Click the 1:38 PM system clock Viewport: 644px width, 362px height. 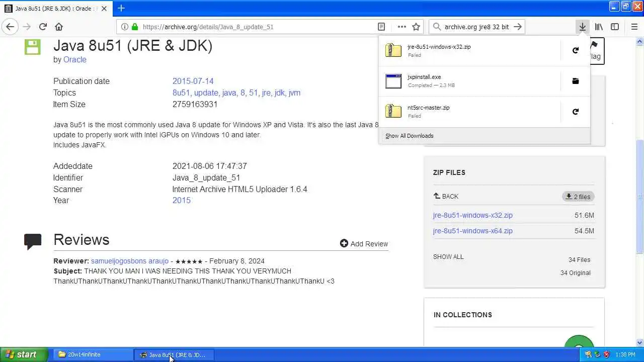click(625, 354)
